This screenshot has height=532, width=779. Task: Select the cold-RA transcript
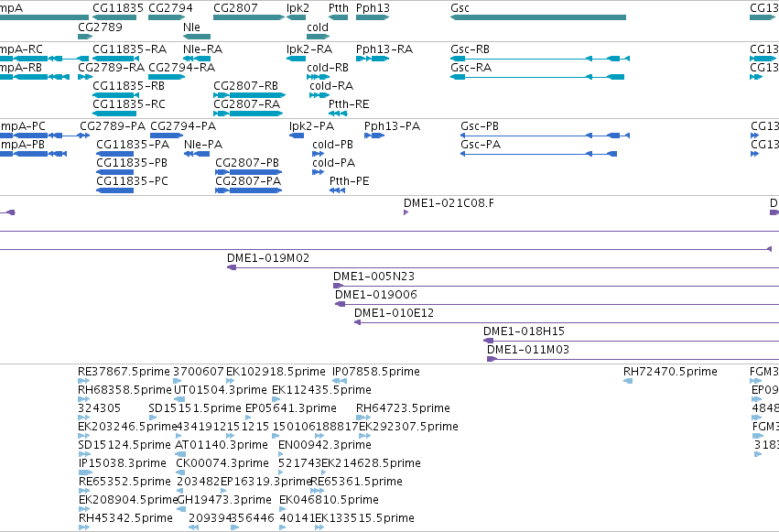[x=319, y=95]
